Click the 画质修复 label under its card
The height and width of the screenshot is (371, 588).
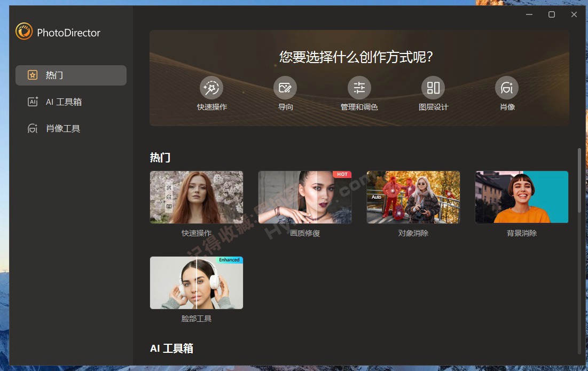304,233
